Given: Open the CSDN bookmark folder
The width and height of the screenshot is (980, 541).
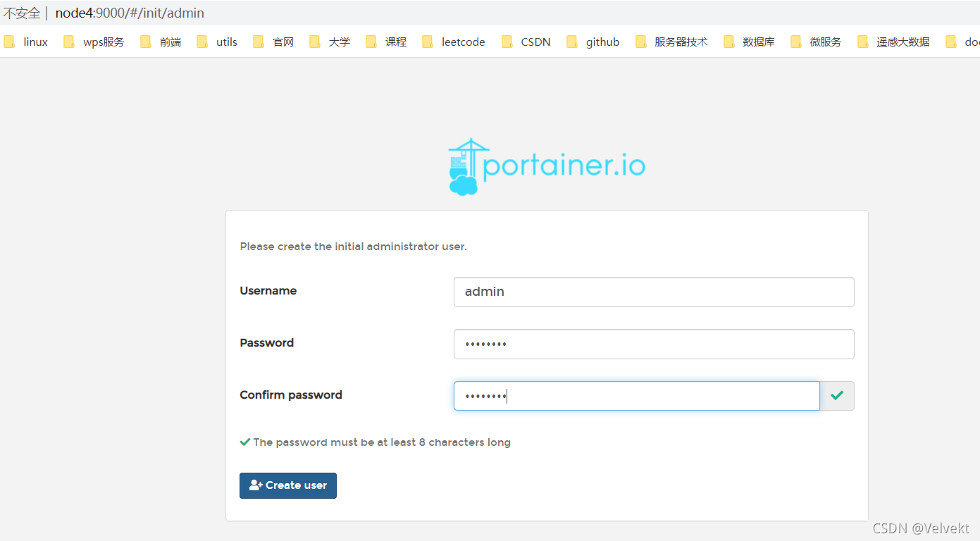Looking at the screenshot, I should 526,42.
